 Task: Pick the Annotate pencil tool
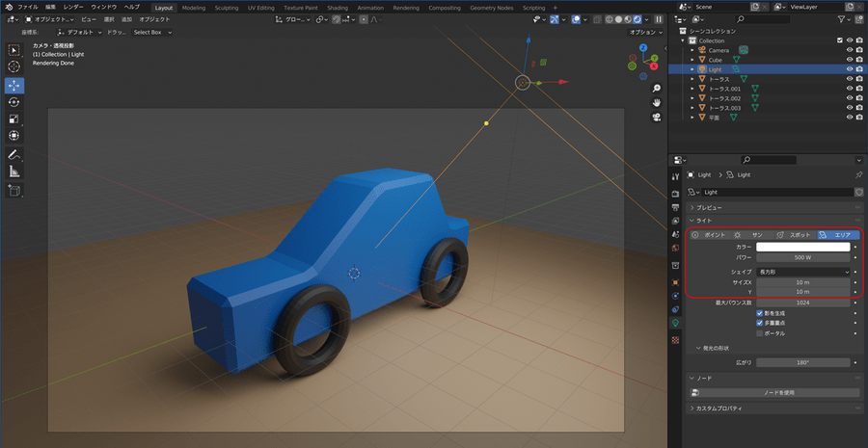pyautogui.click(x=14, y=154)
